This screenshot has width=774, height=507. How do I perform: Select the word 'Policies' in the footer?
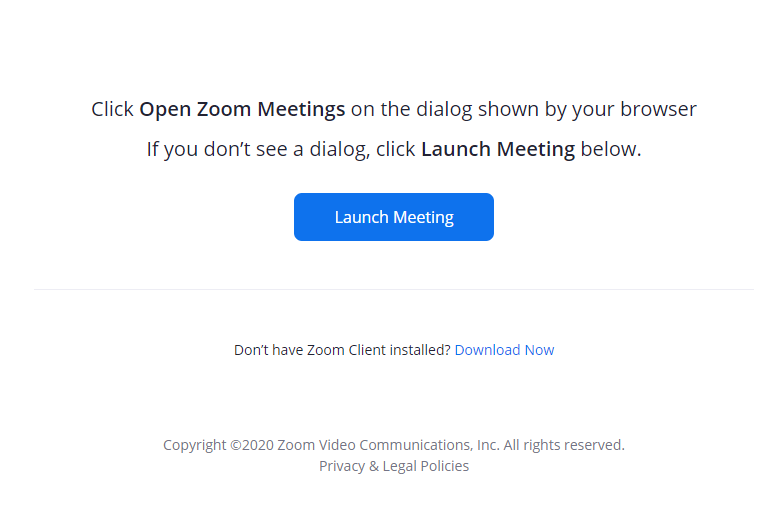click(x=445, y=466)
